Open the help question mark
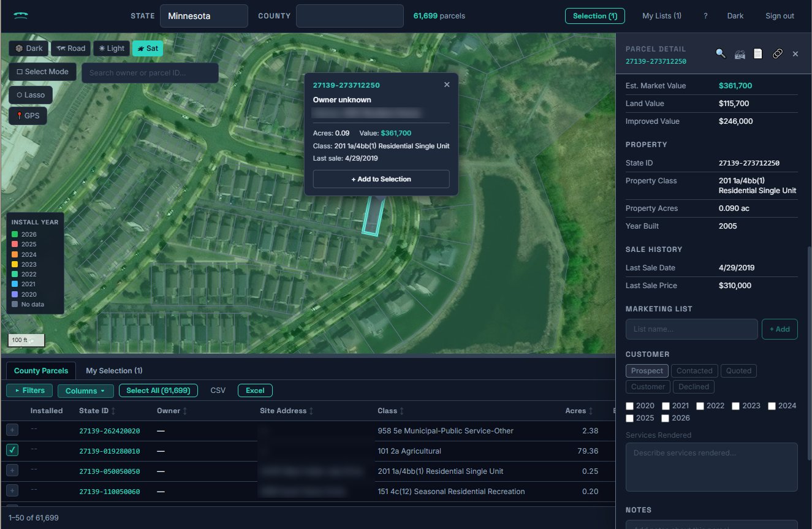Viewport: 812px width, 529px height. [705, 16]
